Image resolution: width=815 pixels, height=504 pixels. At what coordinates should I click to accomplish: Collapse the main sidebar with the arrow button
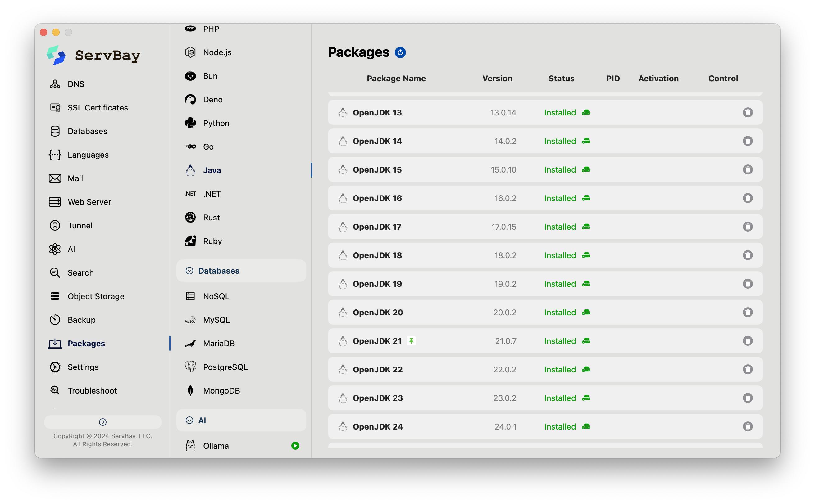(103, 422)
